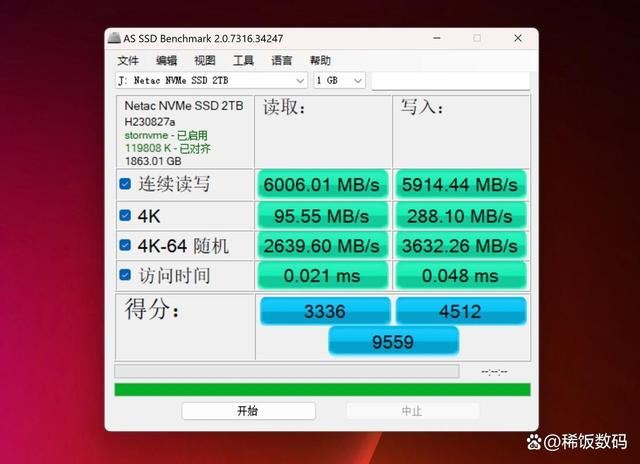Toggle the 4K test checkbox
This screenshot has height=464, width=640.
(125, 215)
